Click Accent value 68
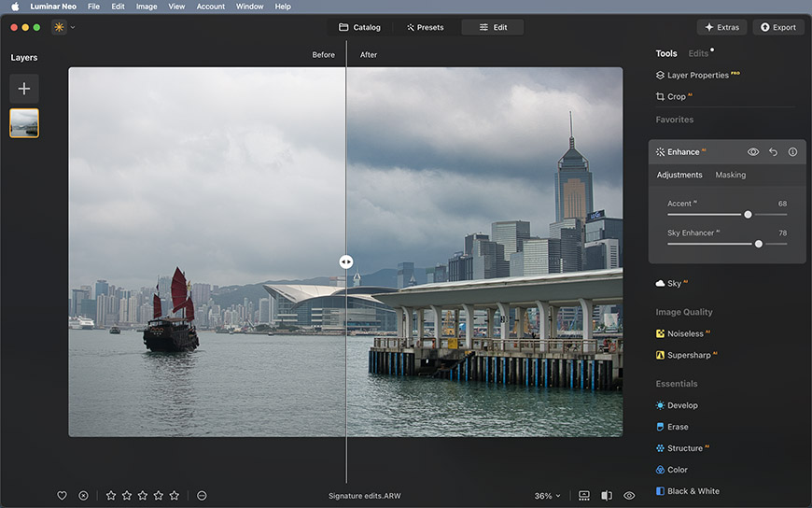The width and height of the screenshot is (812, 508). (x=782, y=204)
